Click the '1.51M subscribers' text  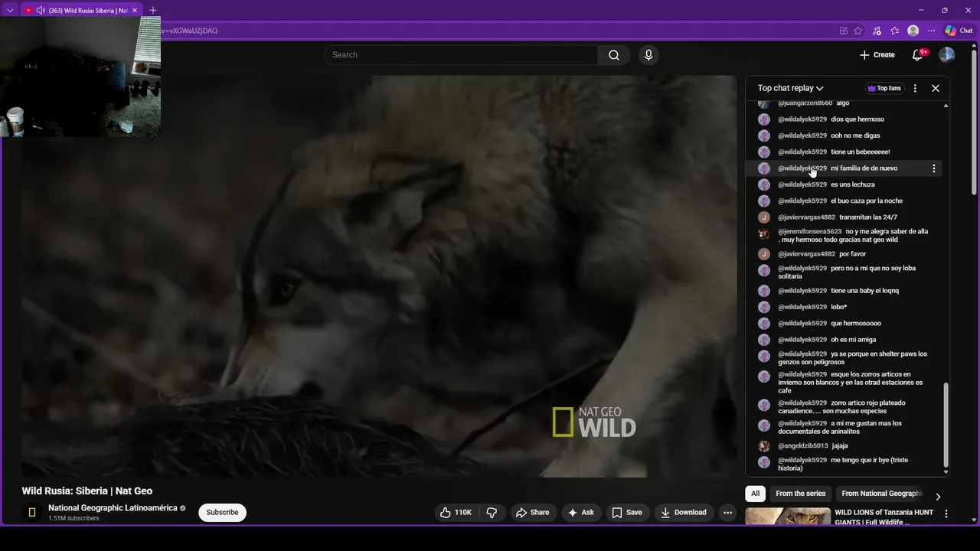[x=73, y=519]
